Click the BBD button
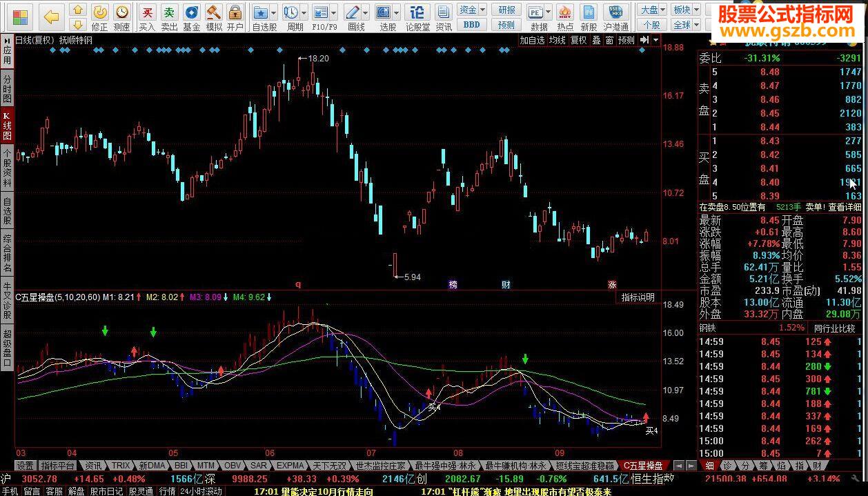Viewport: 868px width, 496px height. (472, 25)
